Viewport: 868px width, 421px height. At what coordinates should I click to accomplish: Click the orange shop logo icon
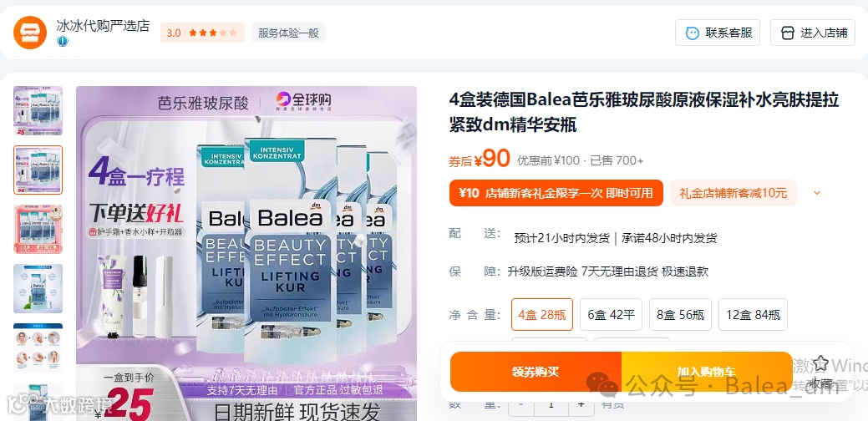[30, 33]
